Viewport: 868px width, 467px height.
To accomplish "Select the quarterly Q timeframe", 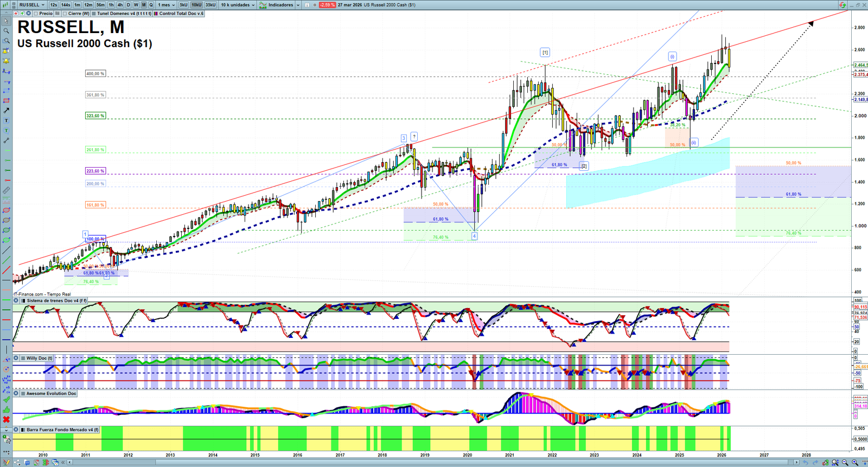I will tap(151, 5).
